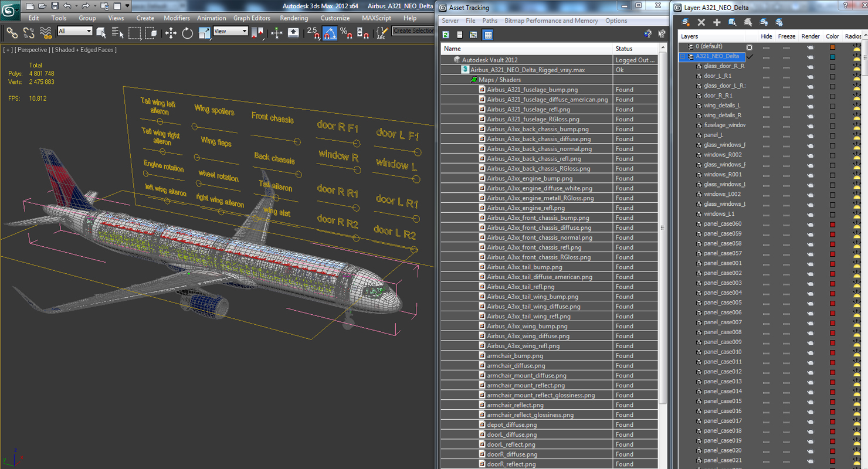Click Hide/Unhide All Layers icon
The height and width of the screenshot is (469, 868).
(764, 22)
